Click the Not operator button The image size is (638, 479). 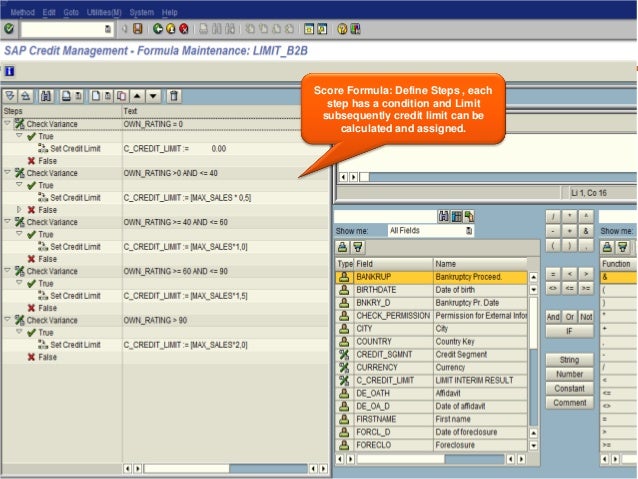coord(586,317)
